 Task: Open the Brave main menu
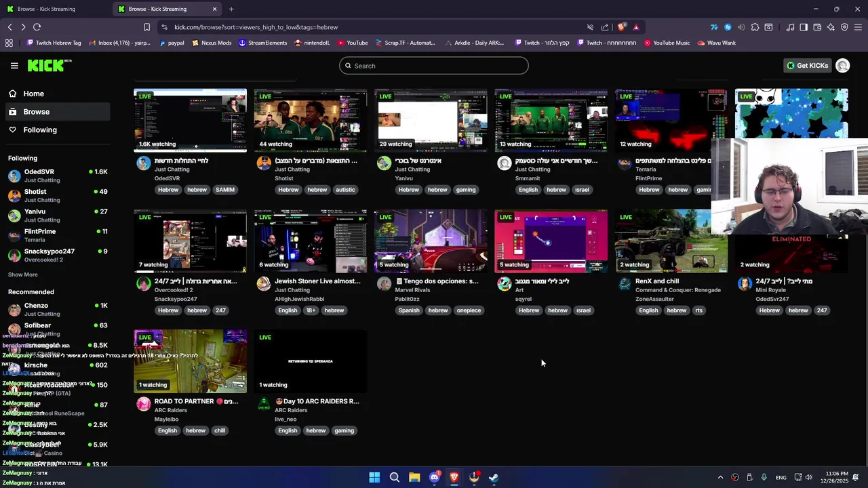click(859, 27)
